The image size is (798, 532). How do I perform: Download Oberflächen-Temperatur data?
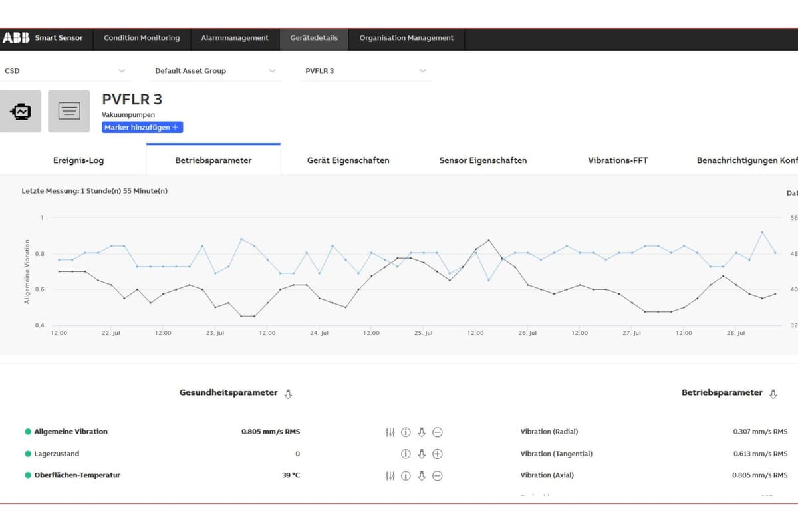click(422, 476)
